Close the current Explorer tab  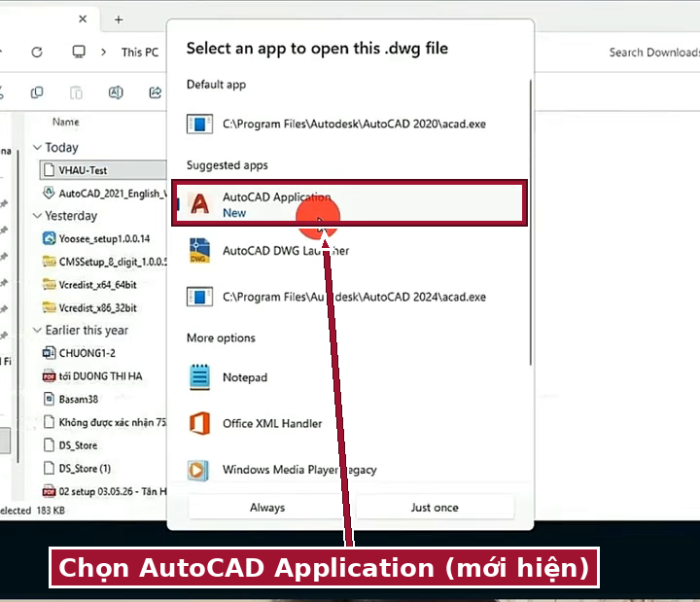tap(83, 19)
